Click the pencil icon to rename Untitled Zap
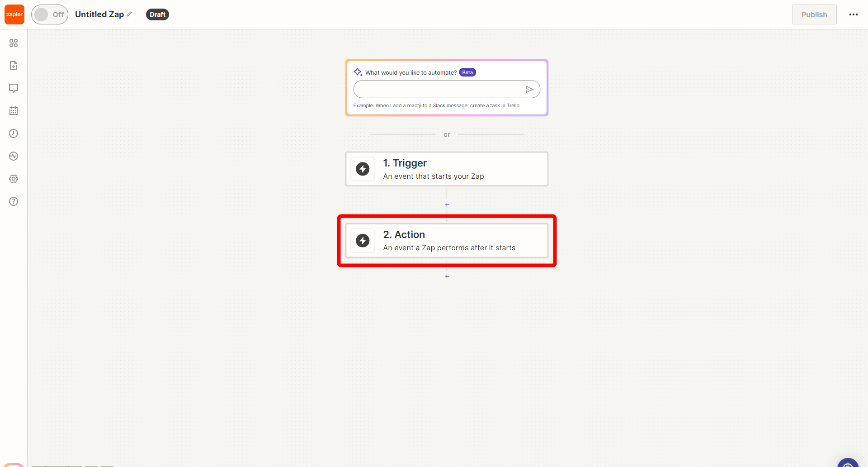868x467 pixels. click(x=129, y=14)
